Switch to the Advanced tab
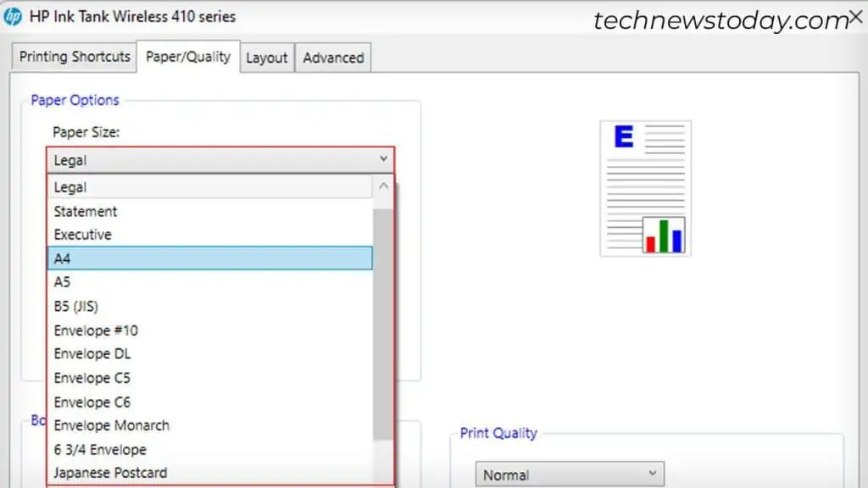Viewport: 868px width, 488px height. (x=332, y=57)
